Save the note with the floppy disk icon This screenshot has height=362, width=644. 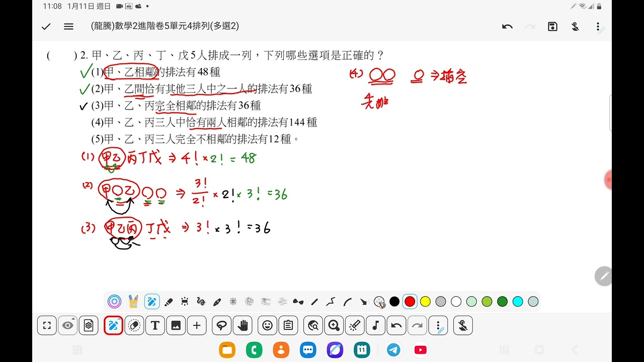(x=552, y=27)
